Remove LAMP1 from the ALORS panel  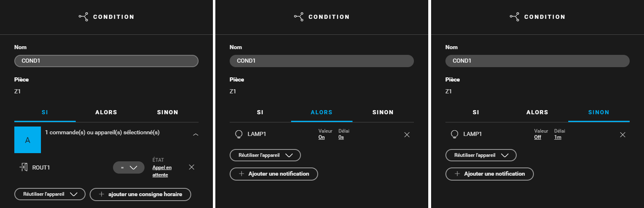407,135
